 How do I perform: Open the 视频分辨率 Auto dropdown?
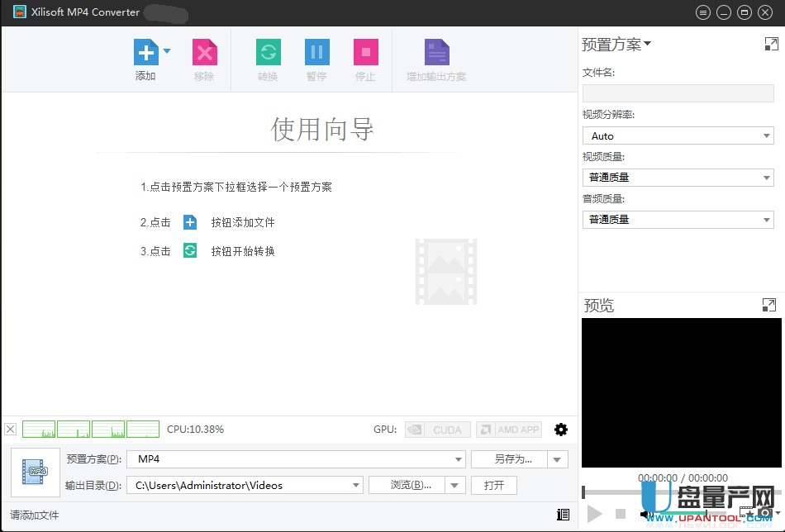click(767, 135)
